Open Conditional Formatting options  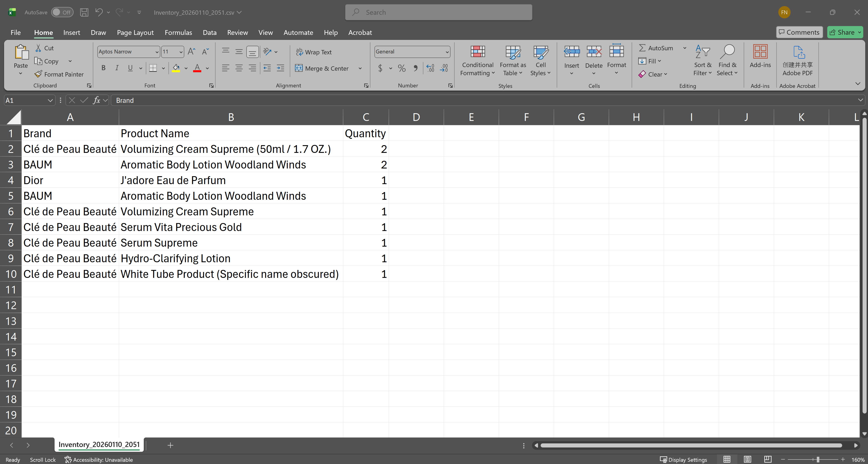[x=477, y=61]
